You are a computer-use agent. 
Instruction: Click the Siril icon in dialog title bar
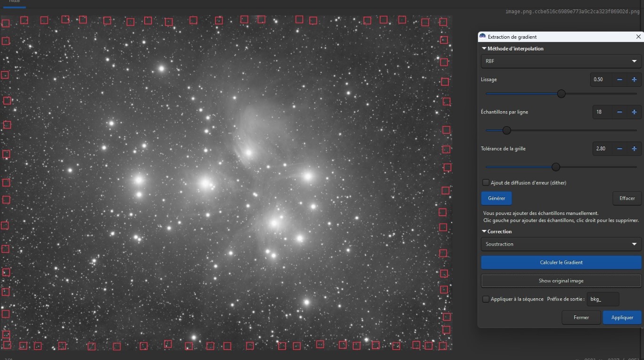[482, 36]
